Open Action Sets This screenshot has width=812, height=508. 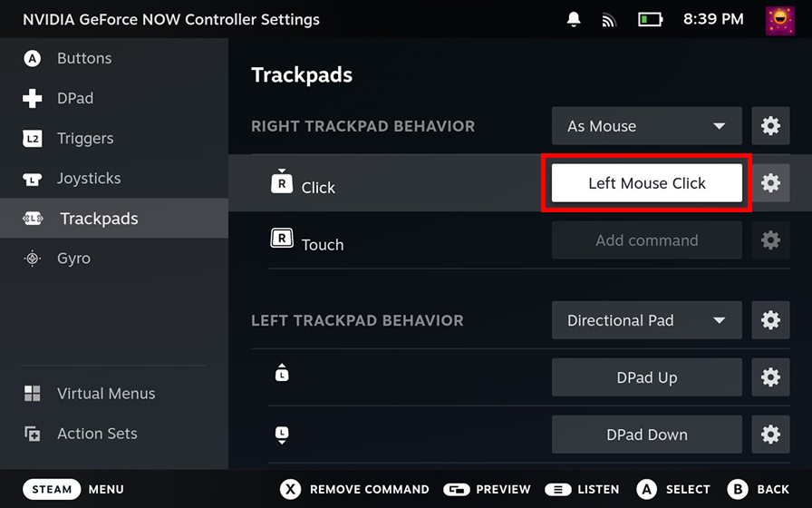[x=97, y=434]
